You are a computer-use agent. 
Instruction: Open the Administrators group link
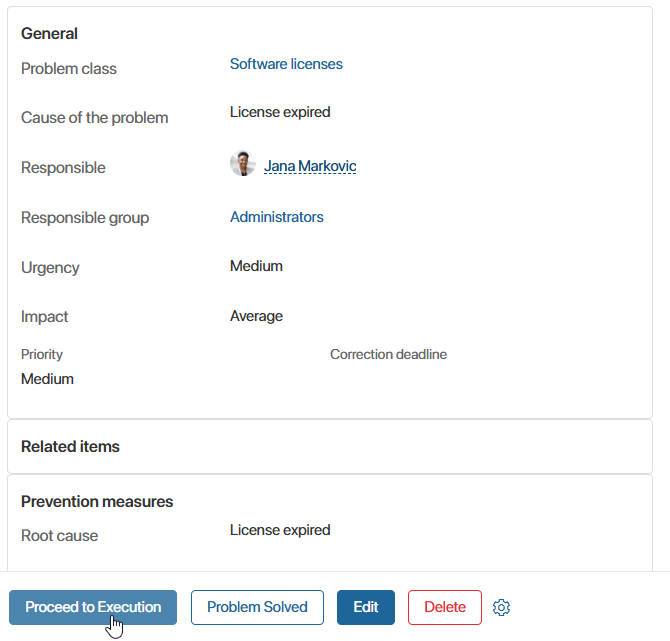click(277, 217)
